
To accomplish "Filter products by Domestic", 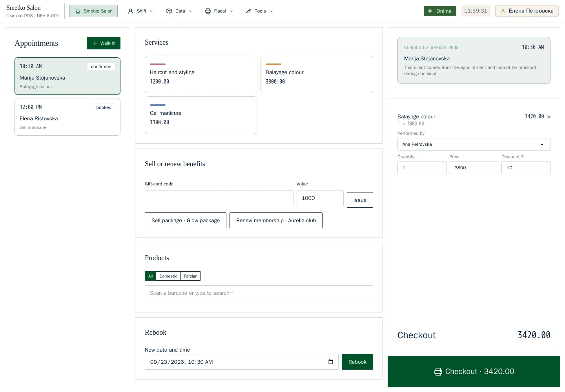I will coord(168,276).
